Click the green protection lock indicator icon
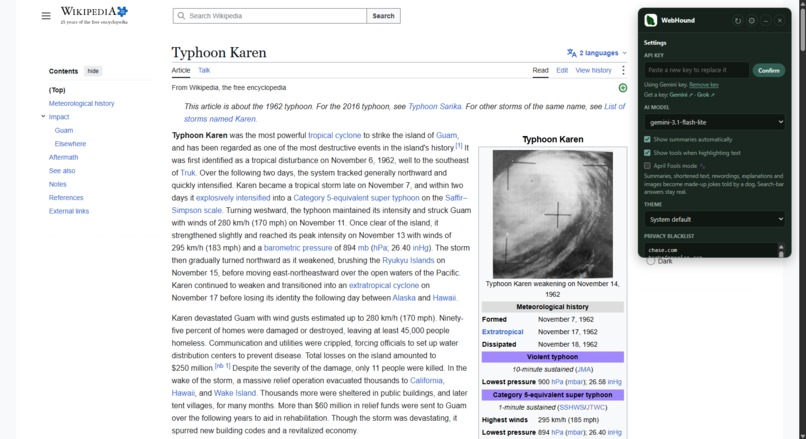 (x=622, y=88)
